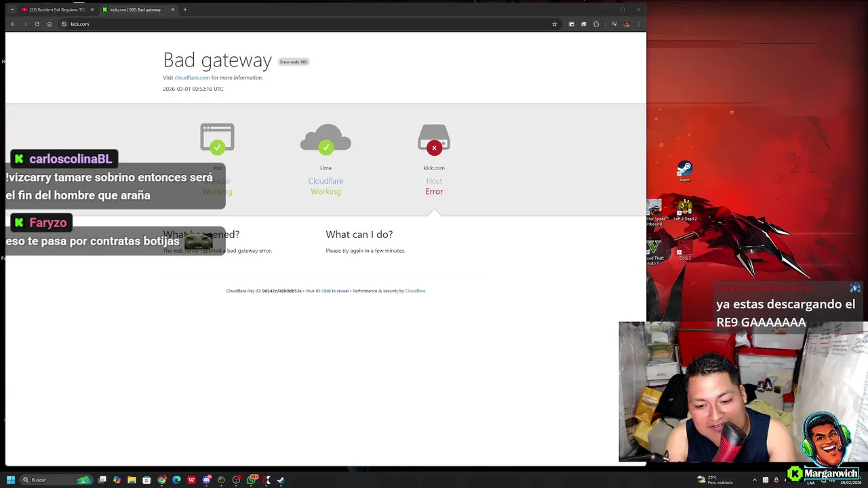Open the tab search dropdown arrow
Image resolution: width=868 pixels, height=488 pixels.
tap(12, 9)
